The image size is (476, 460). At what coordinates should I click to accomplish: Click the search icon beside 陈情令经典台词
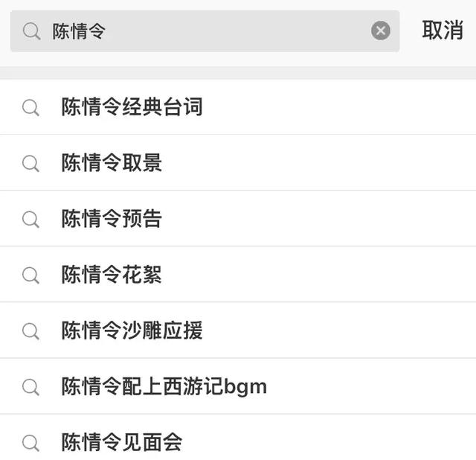pyautogui.click(x=30, y=108)
